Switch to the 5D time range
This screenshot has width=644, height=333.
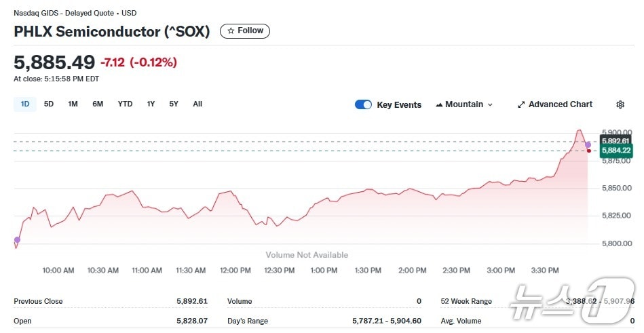click(49, 104)
